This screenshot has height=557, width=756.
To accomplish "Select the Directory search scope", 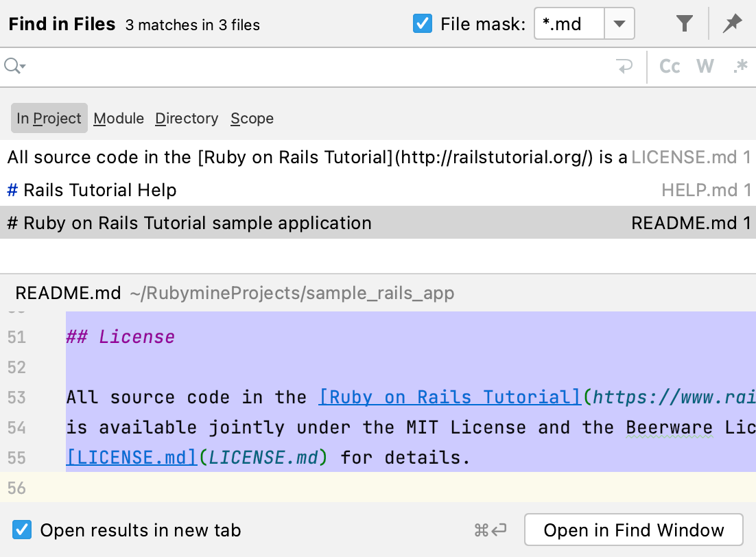I will [x=186, y=118].
